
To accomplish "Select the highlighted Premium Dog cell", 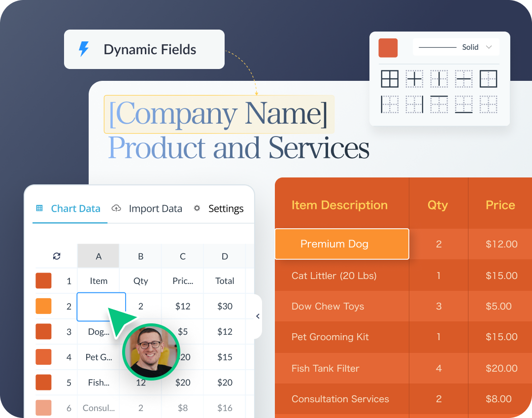I will coord(341,244).
